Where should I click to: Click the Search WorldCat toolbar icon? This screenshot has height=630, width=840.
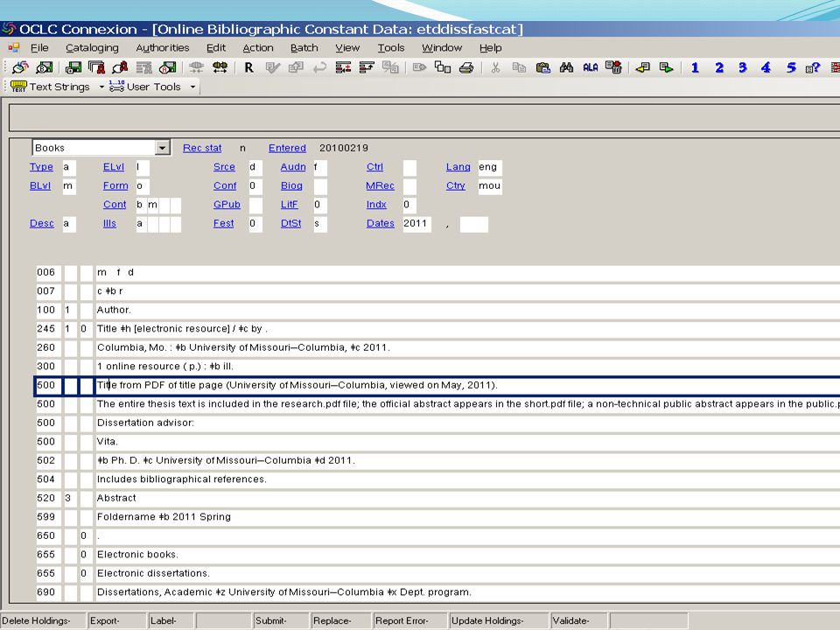[x=20, y=67]
